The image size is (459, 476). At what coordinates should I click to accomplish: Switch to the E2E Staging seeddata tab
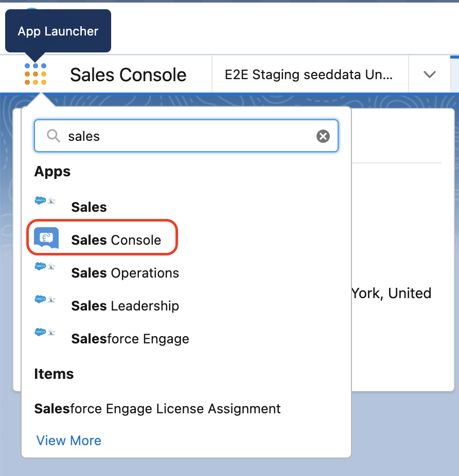(x=309, y=75)
